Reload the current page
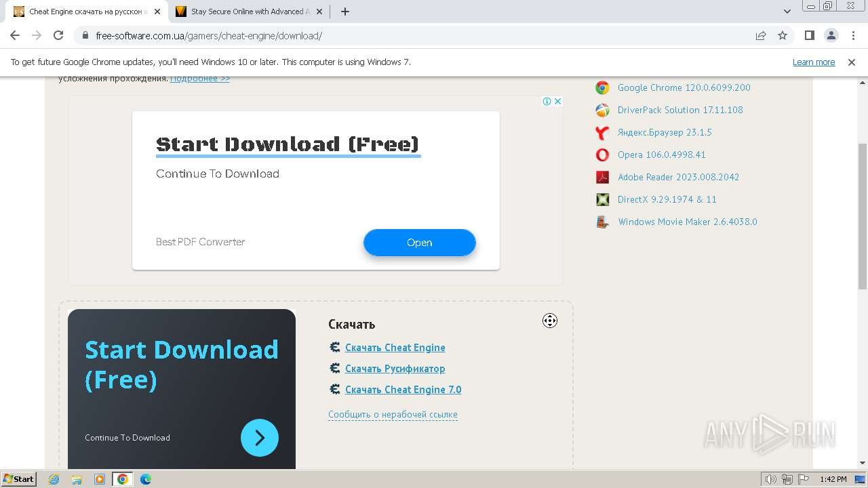 (x=58, y=35)
